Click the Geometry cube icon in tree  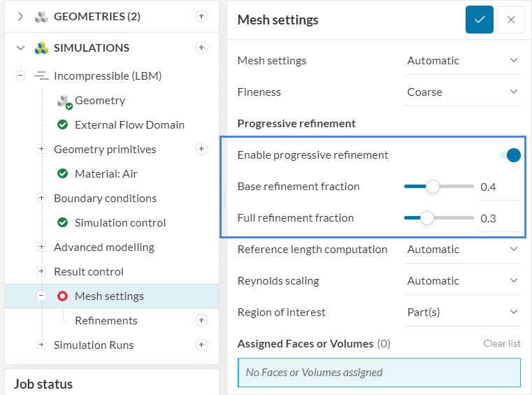click(64, 101)
